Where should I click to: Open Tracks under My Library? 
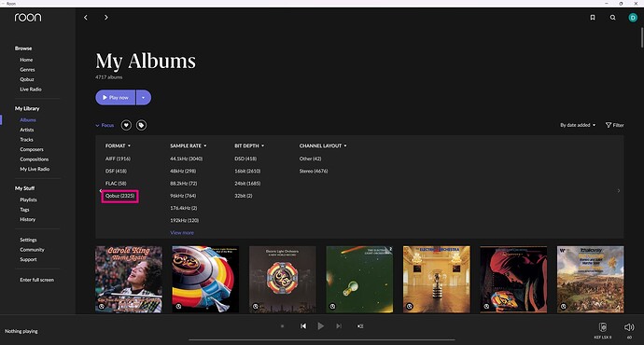(x=27, y=140)
